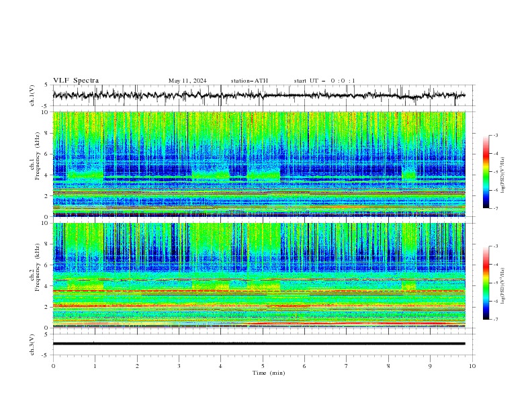Click the 'ch.3(V)' axis label
Viewport: 532px width, 411px height.
32,345
